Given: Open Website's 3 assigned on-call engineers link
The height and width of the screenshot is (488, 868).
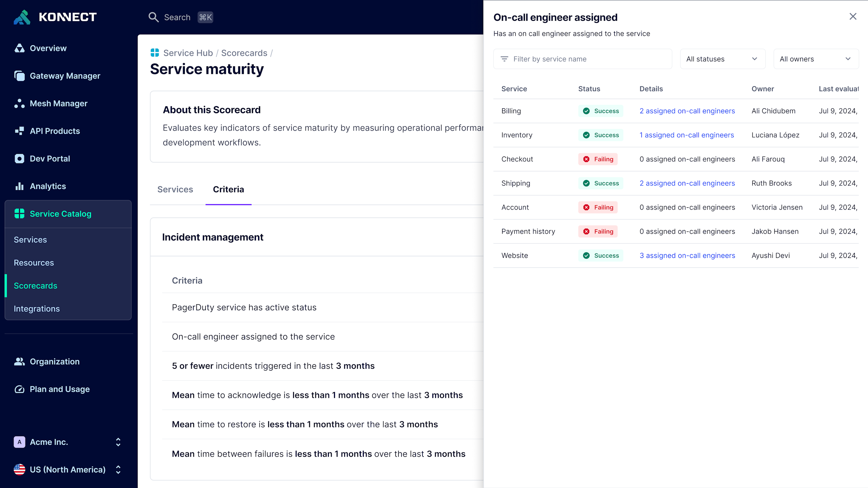Looking at the screenshot, I should tap(687, 256).
